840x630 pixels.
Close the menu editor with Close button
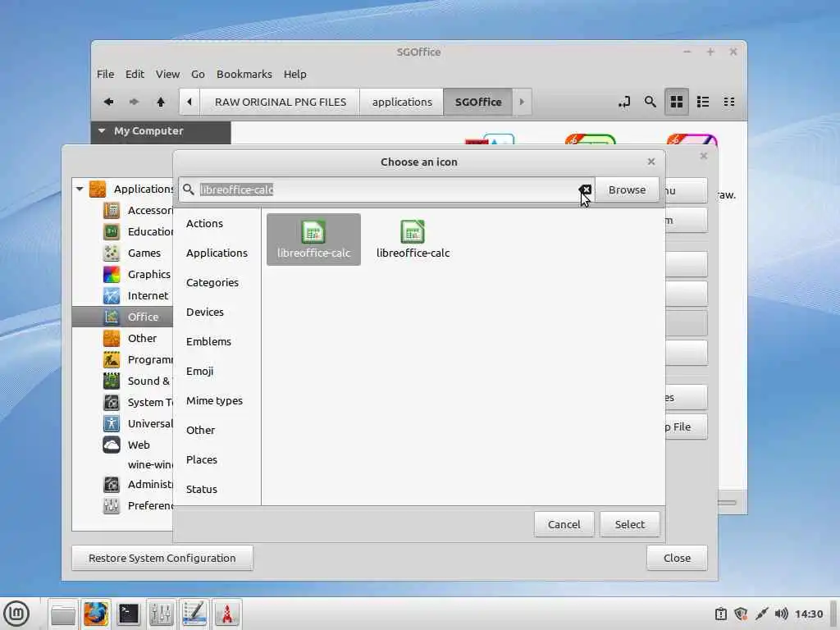(x=677, y=558)
